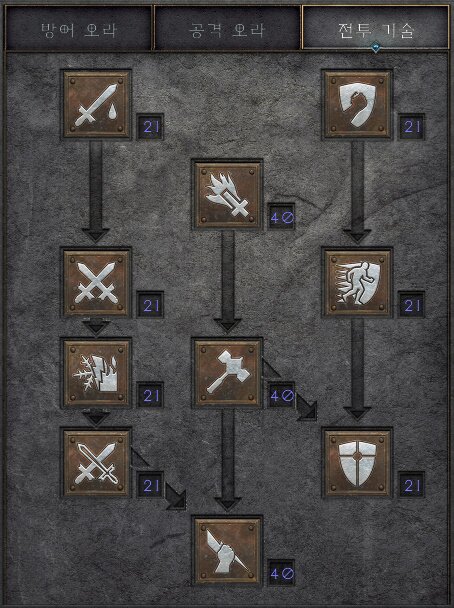The width and height of the screenshot is (454, 608).
Task: Select the Conversion crossed swords skill
Action: click(x=97, y=462)
